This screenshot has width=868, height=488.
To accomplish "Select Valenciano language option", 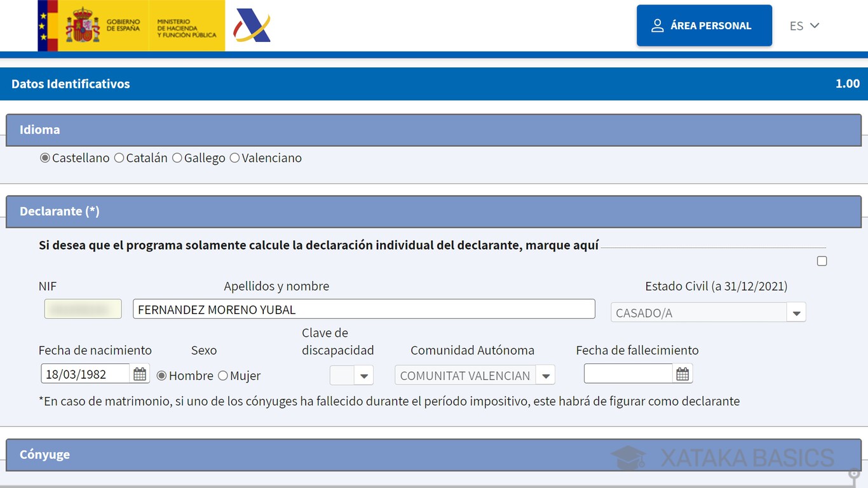I will click(x=234, y=158).
